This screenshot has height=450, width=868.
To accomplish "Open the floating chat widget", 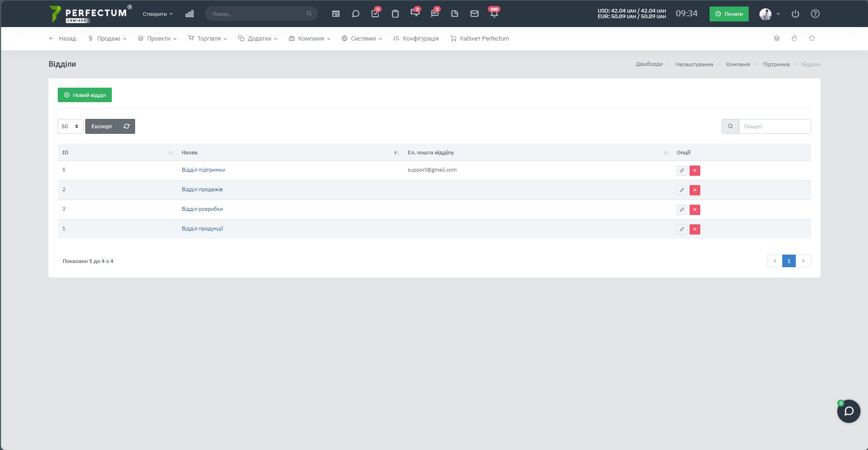I will point(848,411).
